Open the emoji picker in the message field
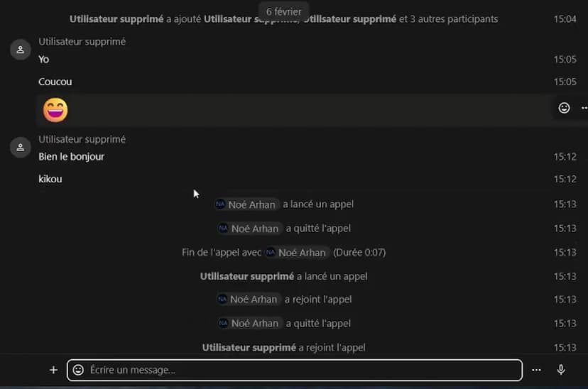The height and width of the screenshot is (389, 588). click(78, 370)
